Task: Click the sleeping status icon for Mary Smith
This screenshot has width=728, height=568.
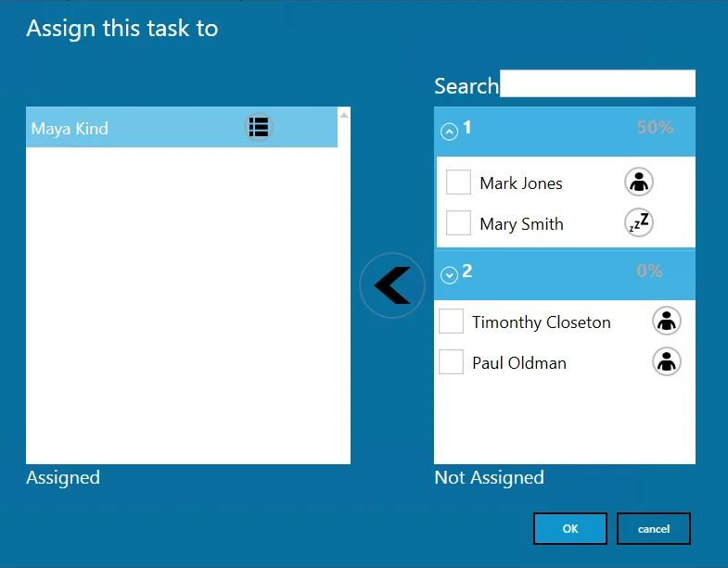Action: point(639,222)
